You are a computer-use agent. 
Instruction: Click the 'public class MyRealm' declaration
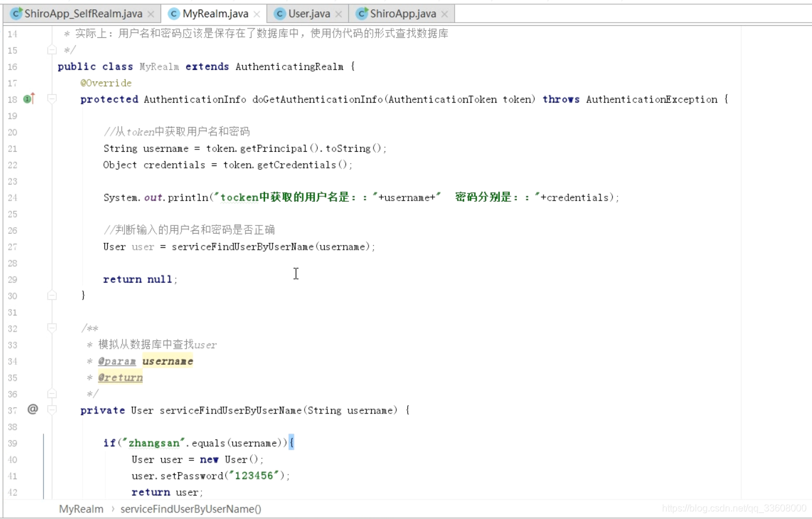(x=119, y=66)
